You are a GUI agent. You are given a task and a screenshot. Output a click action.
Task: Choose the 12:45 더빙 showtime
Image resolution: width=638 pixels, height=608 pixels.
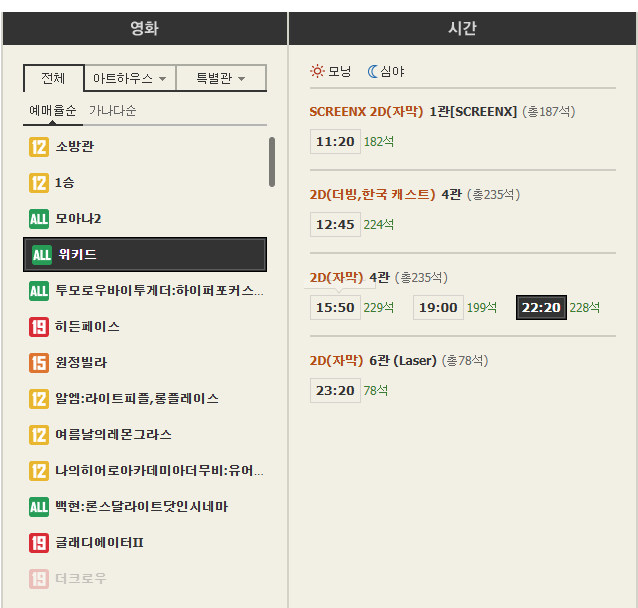pos(335,225)
